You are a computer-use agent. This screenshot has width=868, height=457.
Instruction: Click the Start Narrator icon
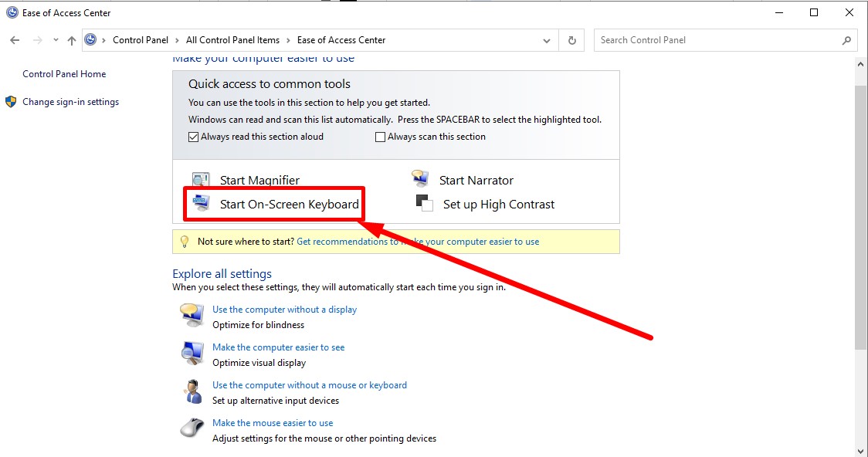click(x=420, y=179)
